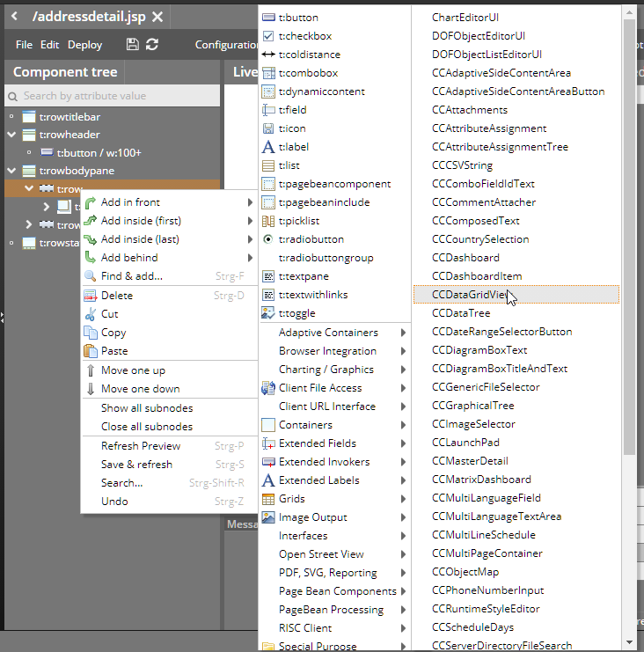Click the save disk icon in toolbar
The height and width of the screenshot is (652, 644).
click(132, 45)
